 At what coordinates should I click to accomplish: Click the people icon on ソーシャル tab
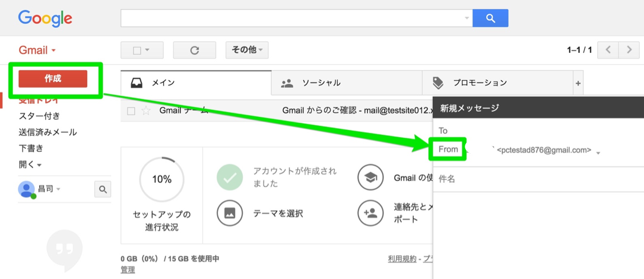tap(287, 83)
